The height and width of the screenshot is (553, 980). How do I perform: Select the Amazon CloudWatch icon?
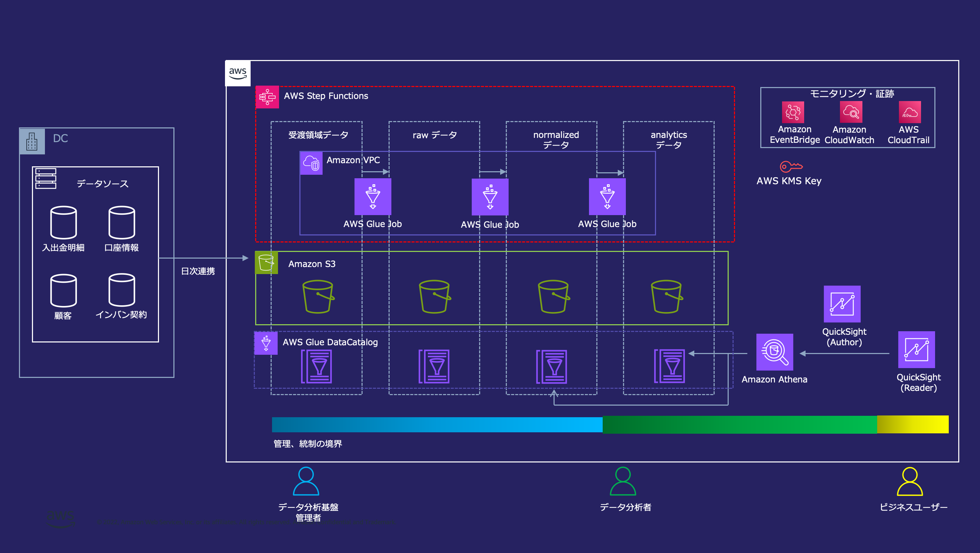851,112
